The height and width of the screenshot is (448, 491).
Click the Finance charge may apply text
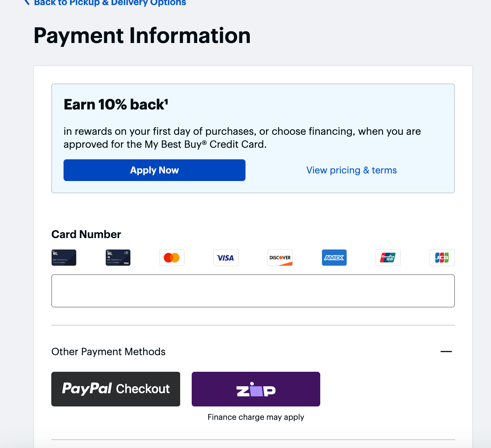(256, 417)
